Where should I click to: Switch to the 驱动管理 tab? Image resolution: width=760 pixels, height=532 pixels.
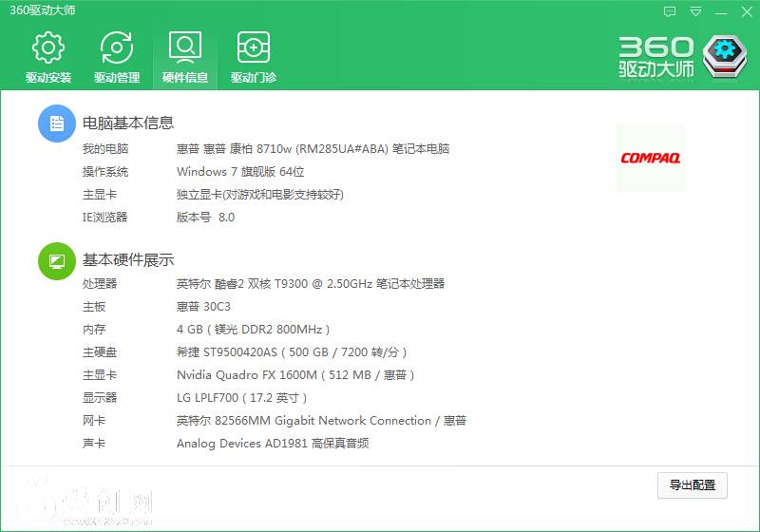point(117,57)
